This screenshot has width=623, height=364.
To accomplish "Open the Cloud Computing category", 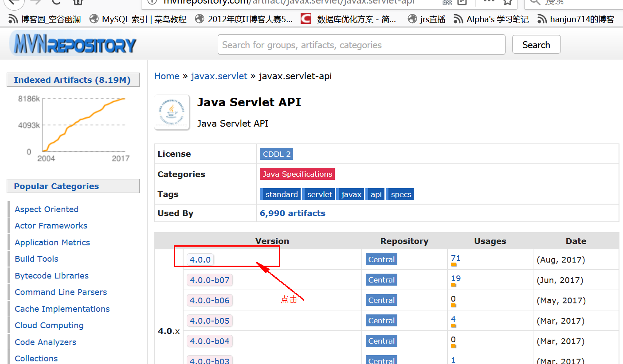I will coord(49,325).
